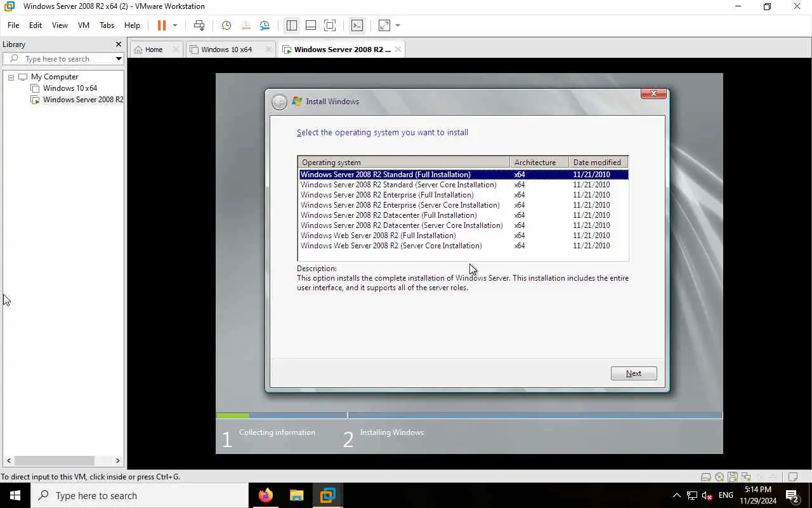812x508 pixels.
Task: Click the network adapter status icon
Action: (x=746, y=477)
